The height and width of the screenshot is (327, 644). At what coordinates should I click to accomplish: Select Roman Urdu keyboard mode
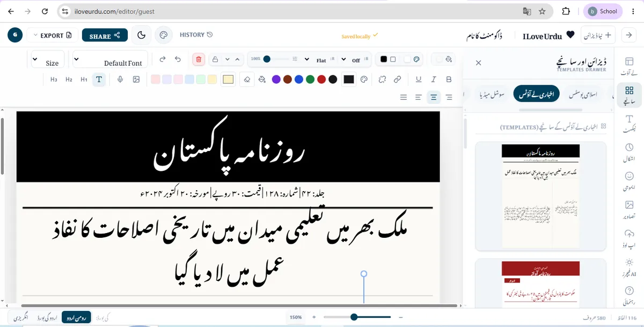point(76,317)
